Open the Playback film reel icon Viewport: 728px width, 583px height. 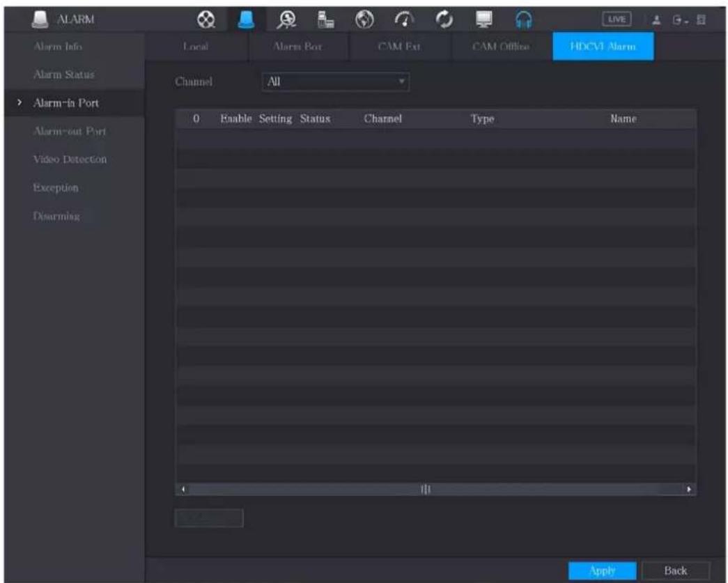click(206, 20)
